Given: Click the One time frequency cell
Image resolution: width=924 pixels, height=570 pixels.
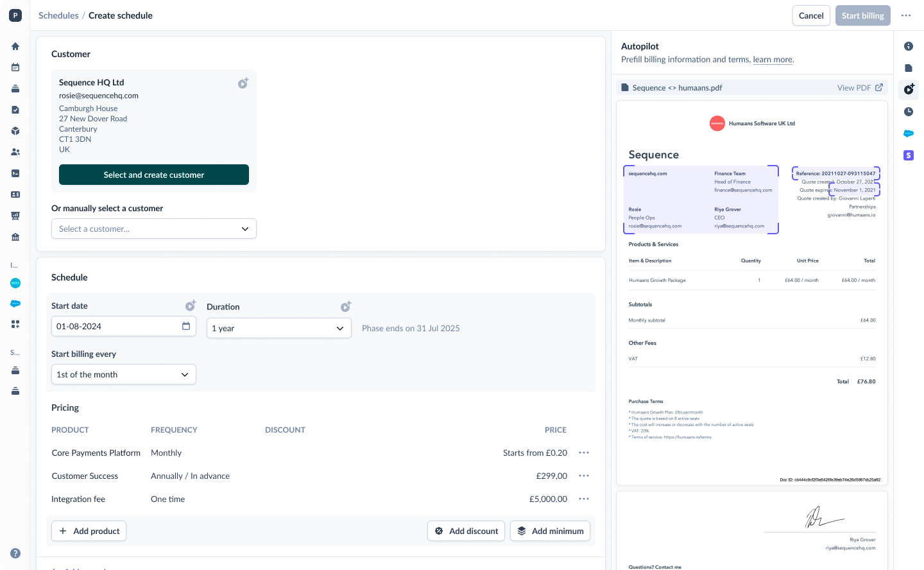Looking at the screenshot, I should click(167, 499).
